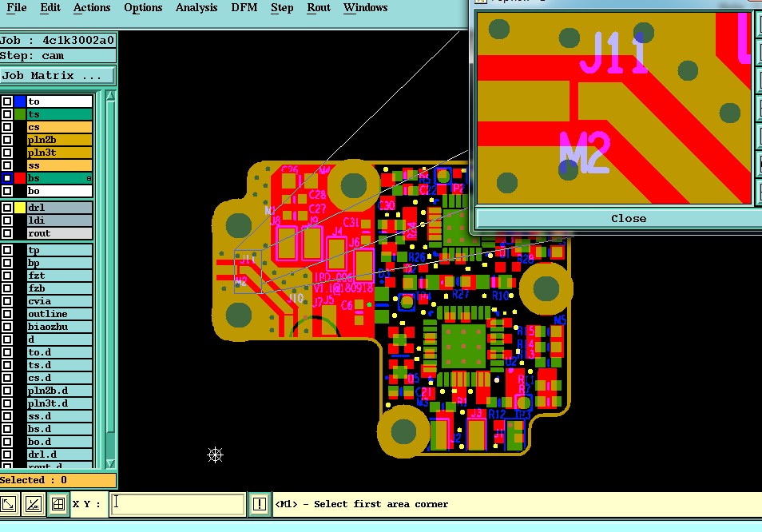Select the 'd' layer name
Screen dimensions: 762x532
pyautogui.click(x=59, y=339)
